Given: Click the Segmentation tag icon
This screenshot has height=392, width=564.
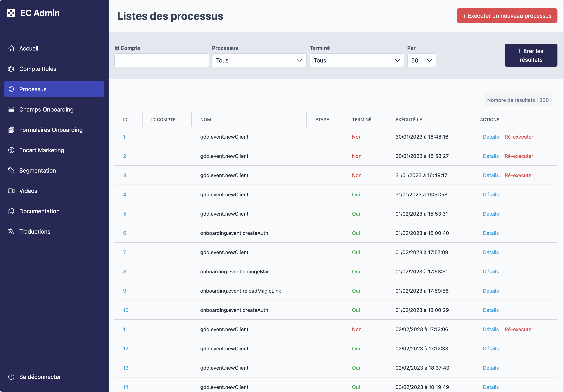Looking at the screenshot, I should [x=11, y=170].
